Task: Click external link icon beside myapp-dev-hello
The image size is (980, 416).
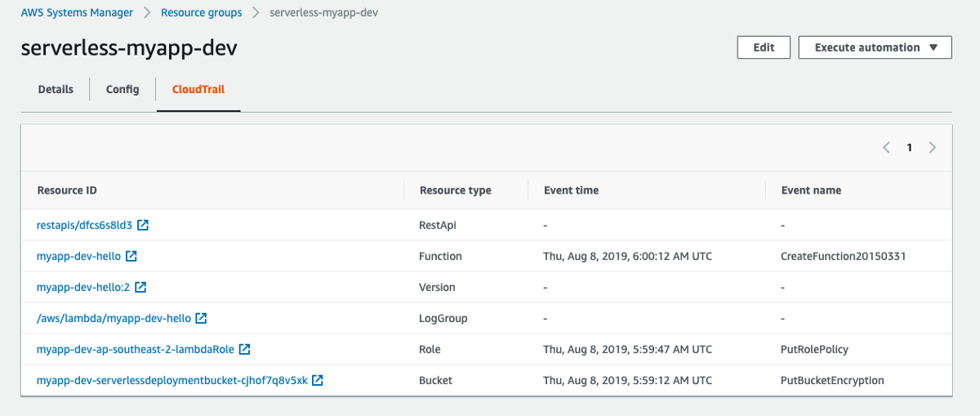Action: point(131,256)
